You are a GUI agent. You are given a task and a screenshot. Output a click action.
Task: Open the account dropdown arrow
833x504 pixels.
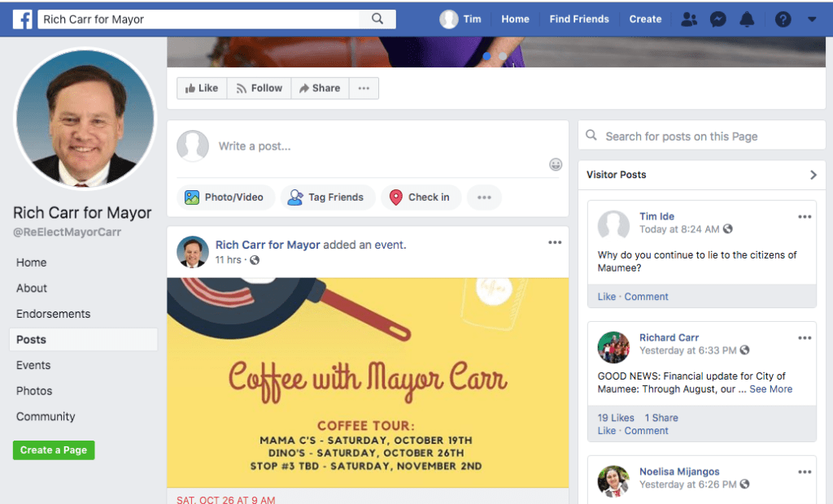click(x=811, y=20)
